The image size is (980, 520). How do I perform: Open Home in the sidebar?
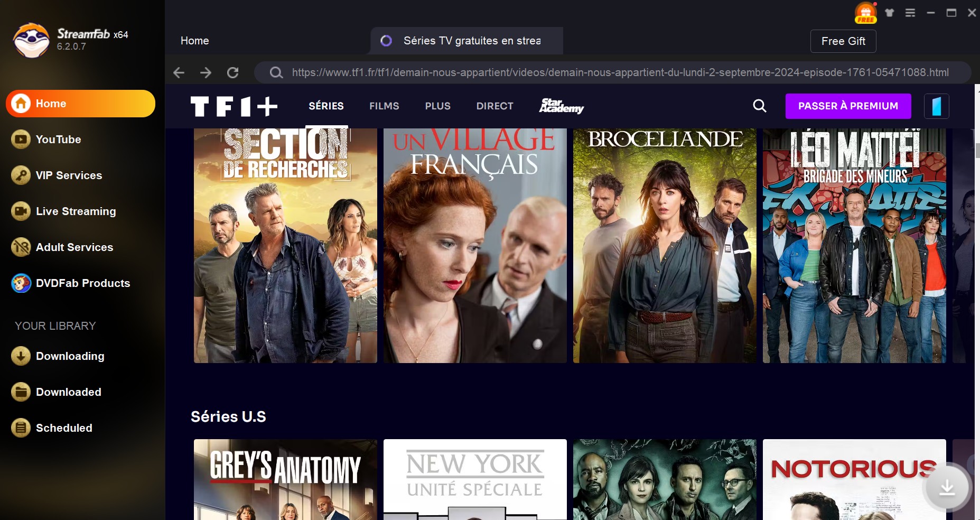(x=80, y=104)
